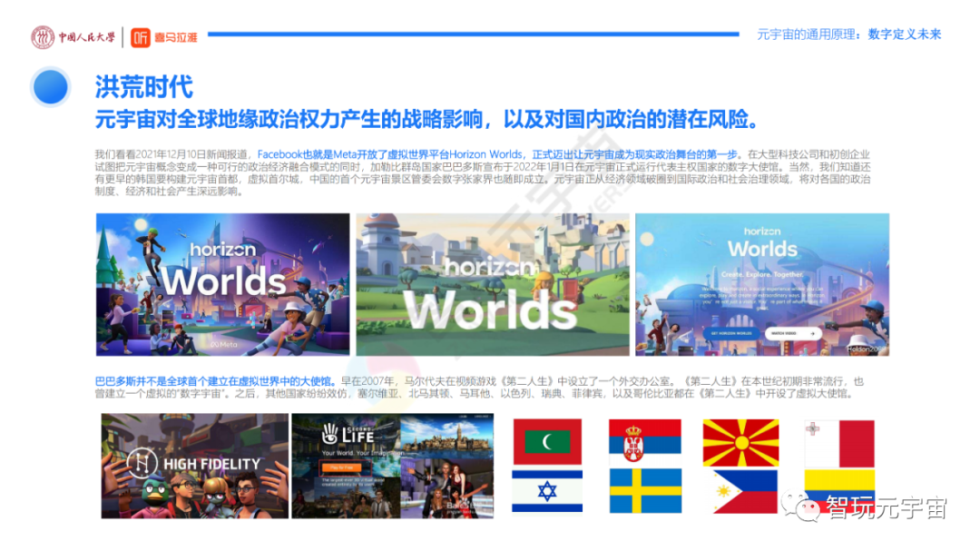Click the North Macedonia flag
This screenshot has width=980, height=551.
(x=741, y=443)
